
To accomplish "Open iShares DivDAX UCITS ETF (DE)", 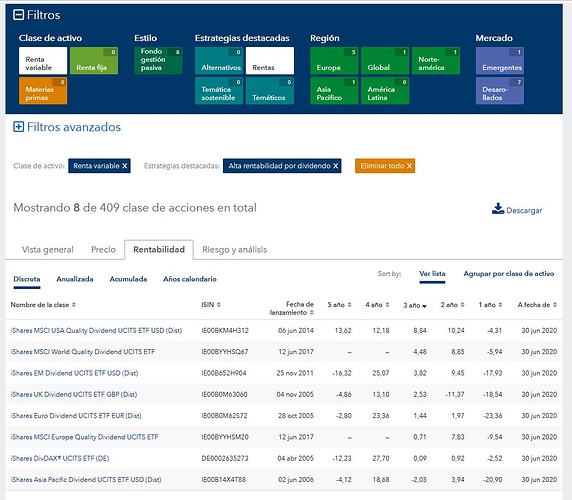I will 60,458.
